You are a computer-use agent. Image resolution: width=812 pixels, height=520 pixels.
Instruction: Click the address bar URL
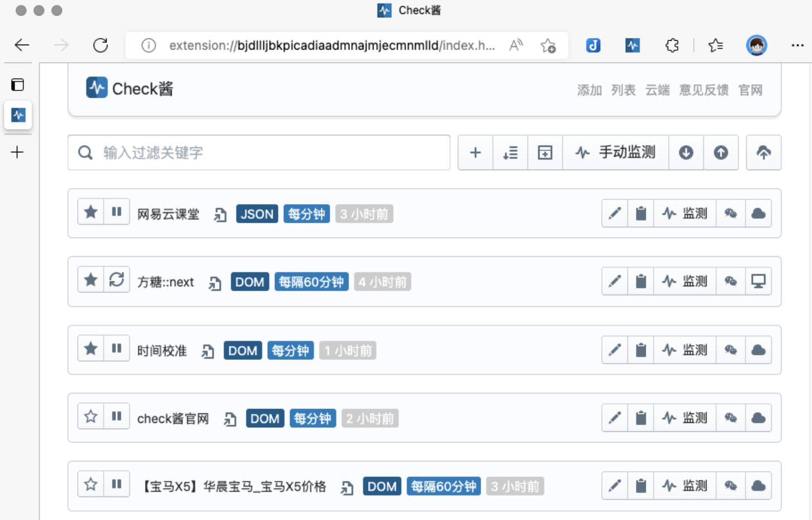(x=332, y=45)
